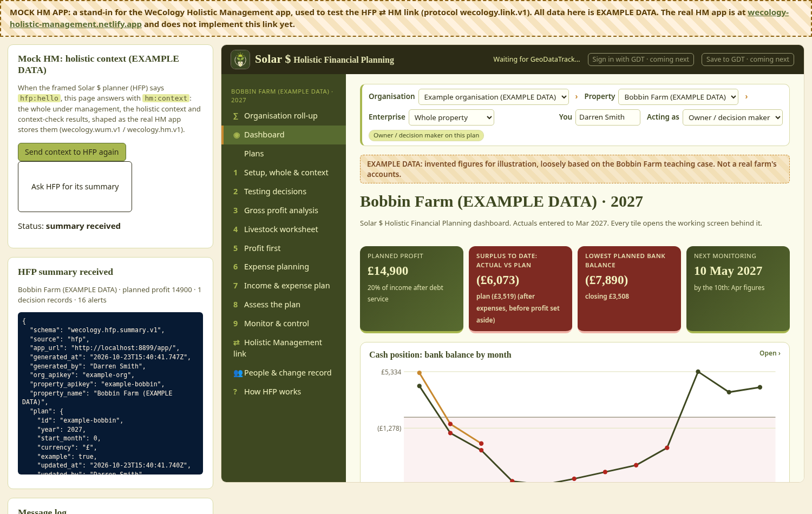Click Ask HFP for its summary
Image resolution: width=812 pixels, height=514 pixels.
point(75,187)
